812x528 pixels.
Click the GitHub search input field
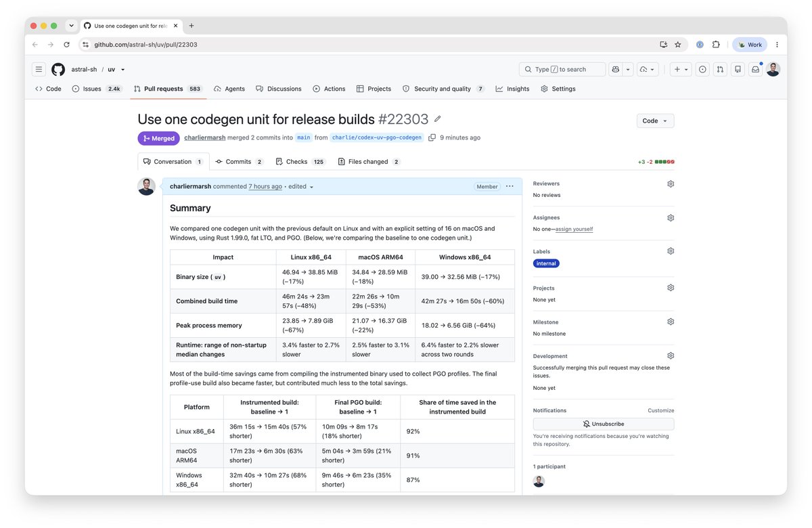coord(562,69)
